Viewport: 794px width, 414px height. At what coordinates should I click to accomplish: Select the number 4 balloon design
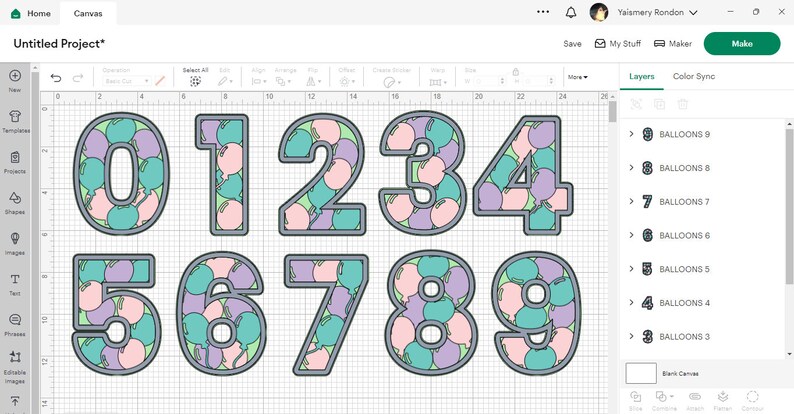tap(523, 175)
